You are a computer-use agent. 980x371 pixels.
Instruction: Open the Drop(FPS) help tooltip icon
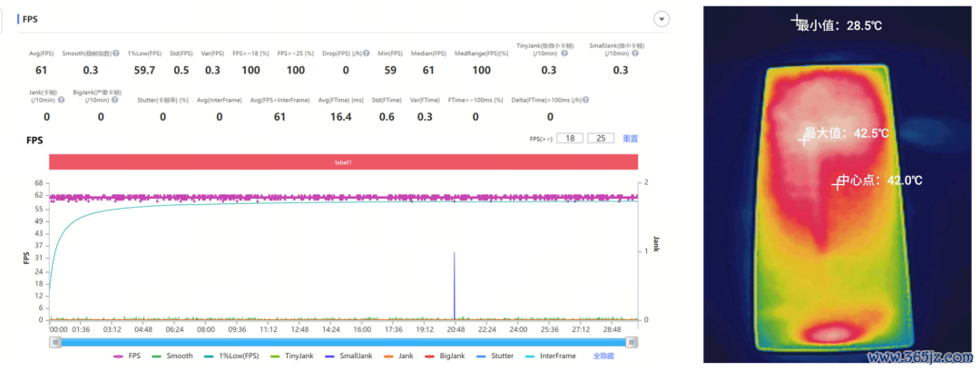367,54
